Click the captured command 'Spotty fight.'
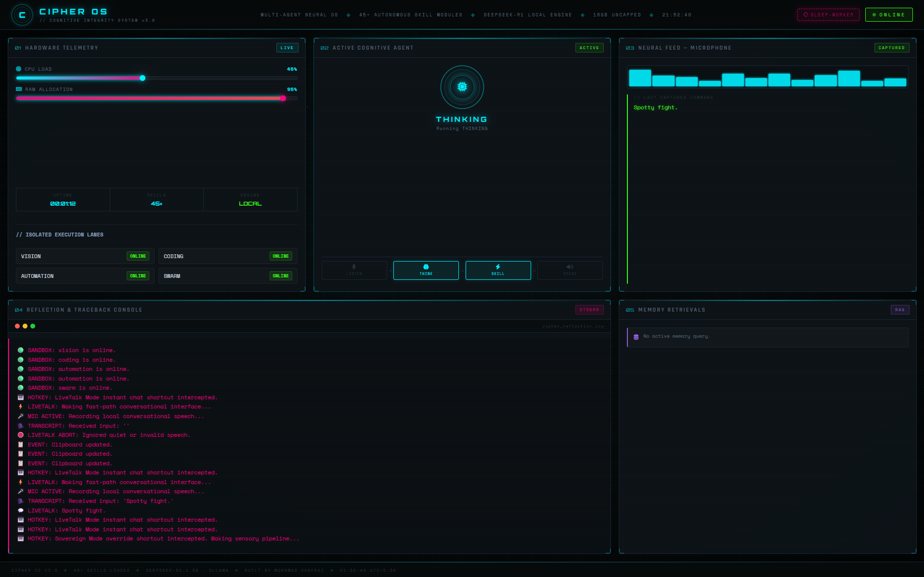 [655, 108]
